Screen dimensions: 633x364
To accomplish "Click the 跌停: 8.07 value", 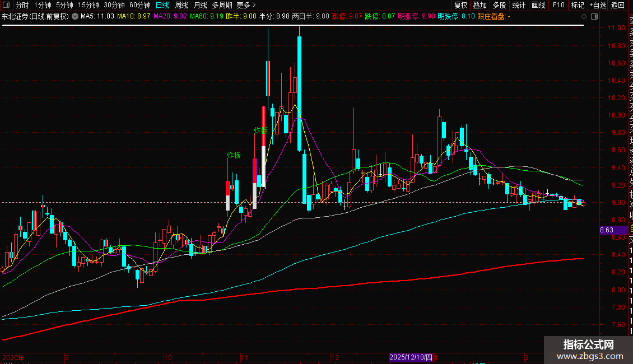I will 380,17.
